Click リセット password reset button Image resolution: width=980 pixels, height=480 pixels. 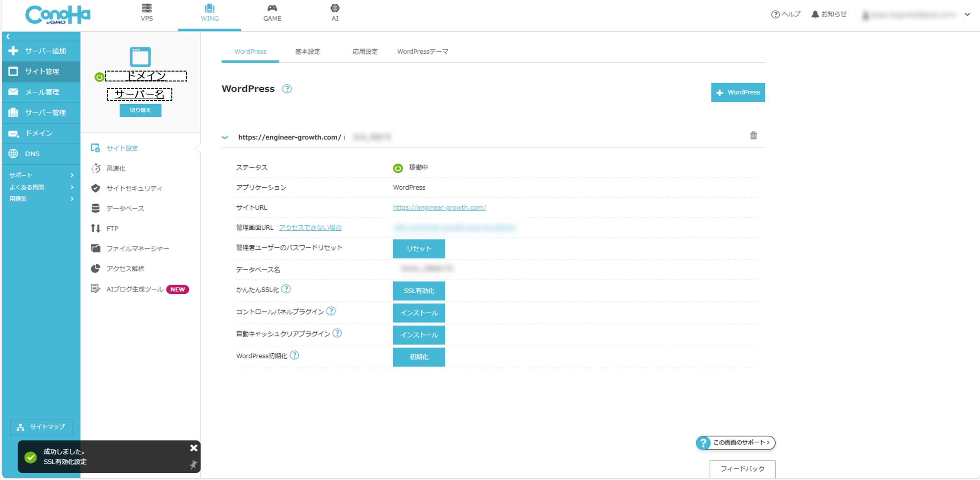419,248
